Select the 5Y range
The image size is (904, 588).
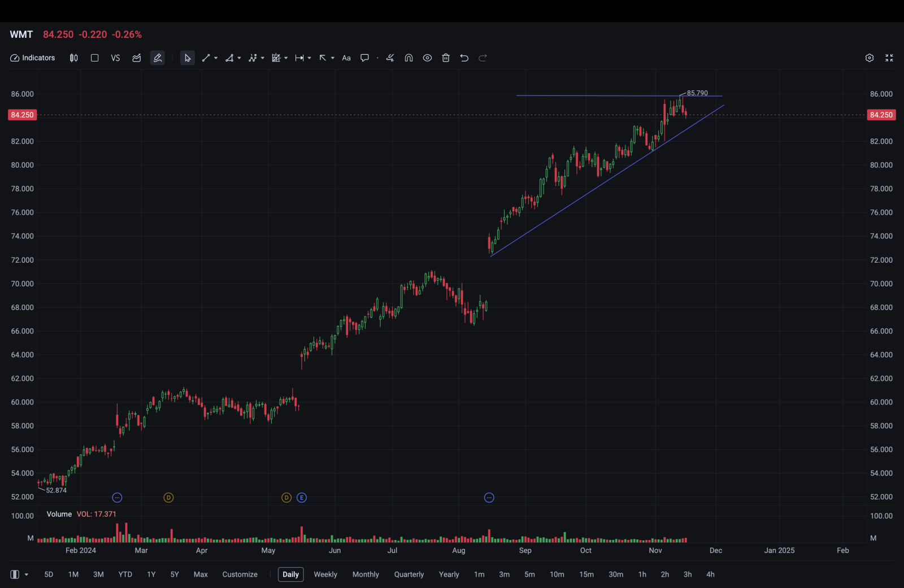[x=175, y=574]
